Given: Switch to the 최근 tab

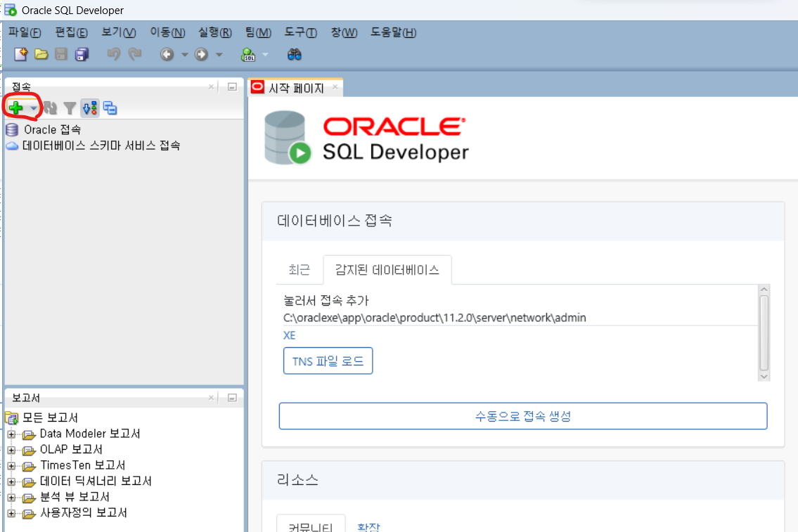Looking at the screenshot, I should click(x=300, y=270).
